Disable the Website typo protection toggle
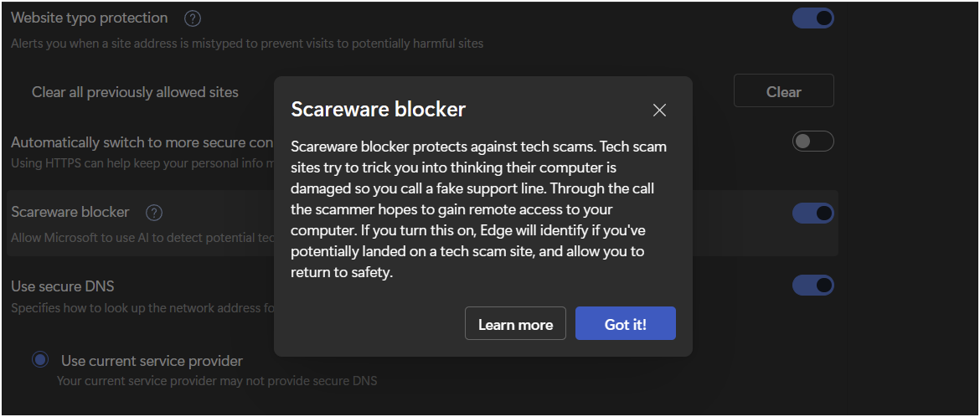980x417 pixels. click(x=813, y=18)
